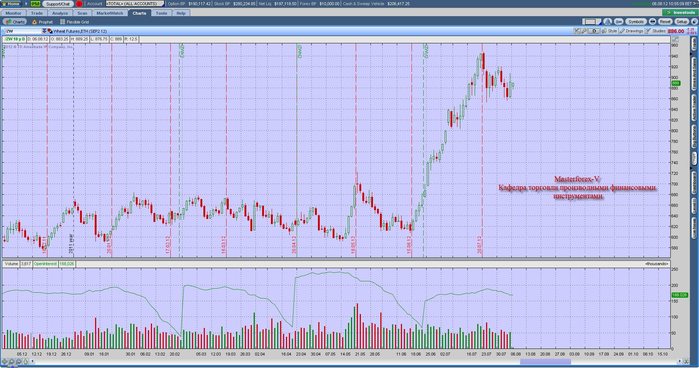Select the Charts sub-tab

(x=15, y=21)
